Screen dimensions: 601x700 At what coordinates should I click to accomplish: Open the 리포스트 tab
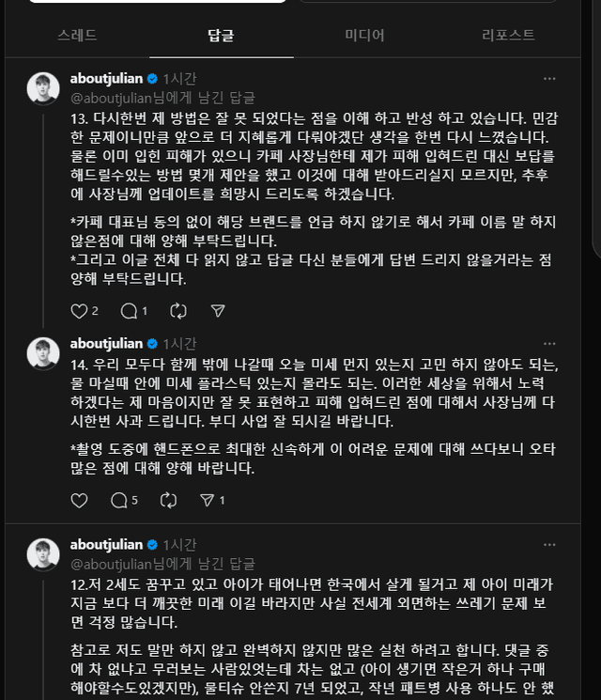(508, 36)
